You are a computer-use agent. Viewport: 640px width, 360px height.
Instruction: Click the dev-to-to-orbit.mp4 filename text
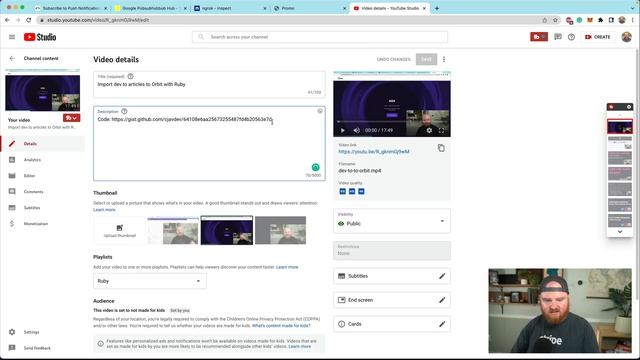click(360, 171)
